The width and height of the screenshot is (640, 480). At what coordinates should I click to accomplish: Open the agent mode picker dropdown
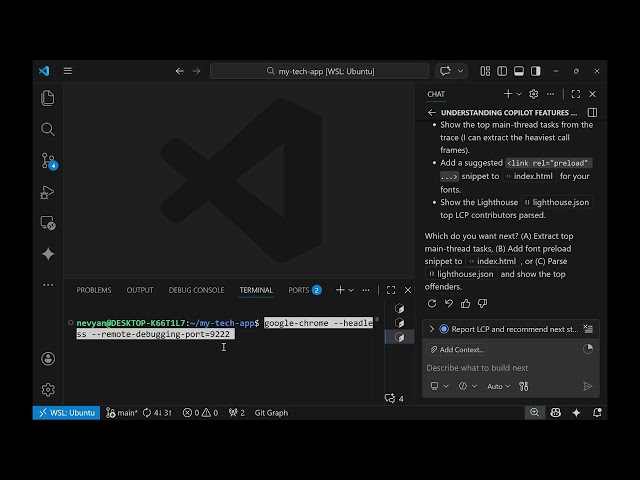click(468, 386)
